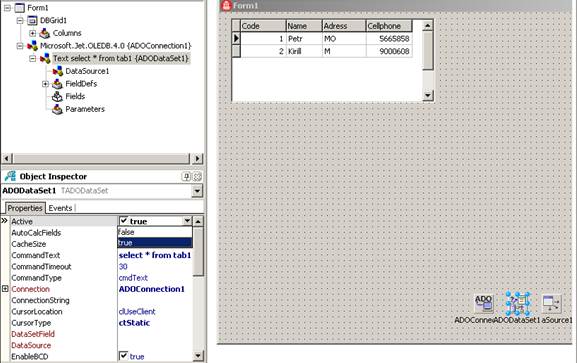Select the cellphone cell 9000608
Viewport: 577px width, 363px height.
389,51
